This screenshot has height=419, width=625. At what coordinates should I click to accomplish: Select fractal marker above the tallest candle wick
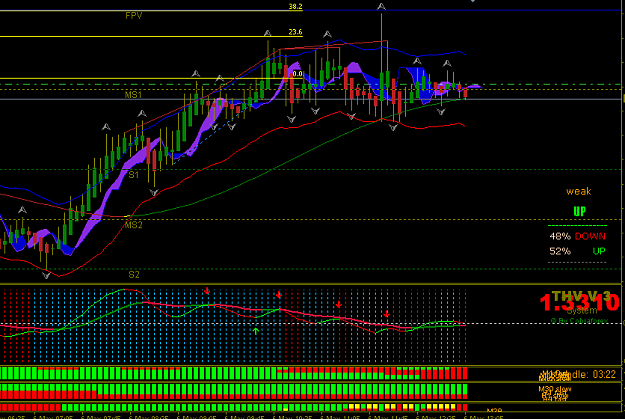(381, 6)
